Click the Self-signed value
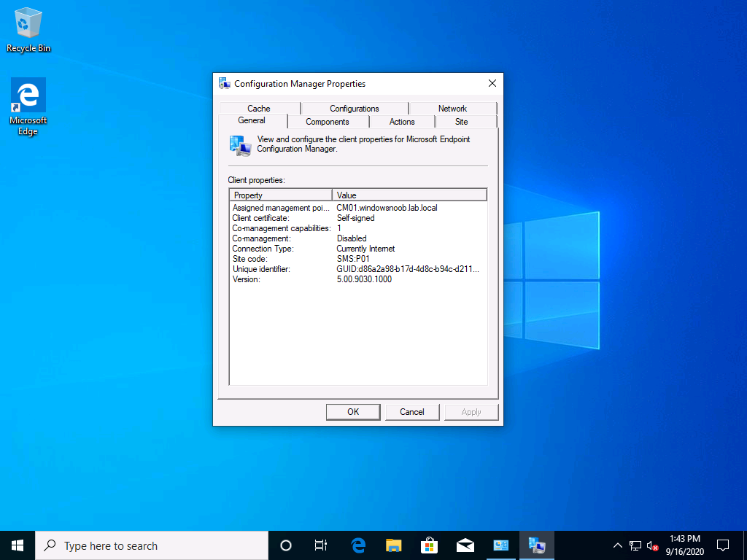The image size is (747, 560). pyautogui.click(x=355, y=218)
